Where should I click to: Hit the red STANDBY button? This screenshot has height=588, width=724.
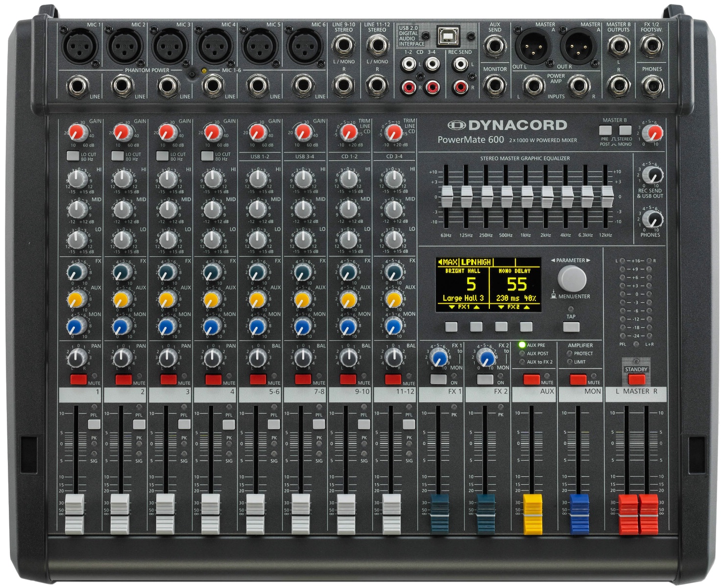click(x=636, y=379)
